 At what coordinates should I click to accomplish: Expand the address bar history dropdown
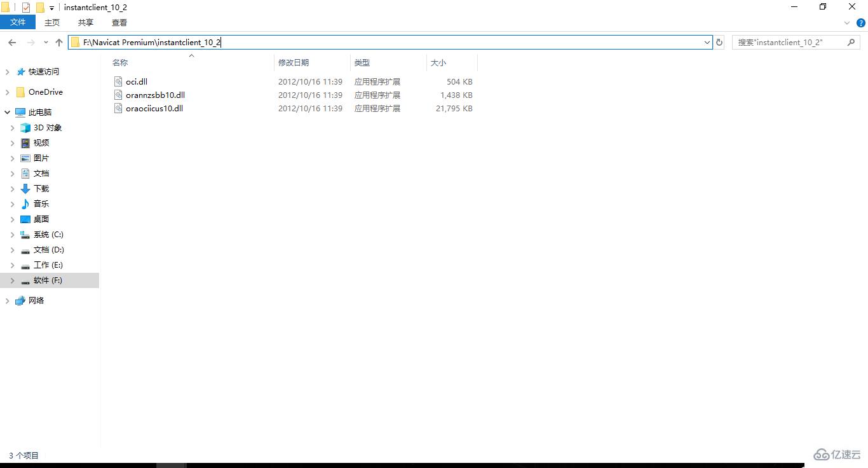707,42
